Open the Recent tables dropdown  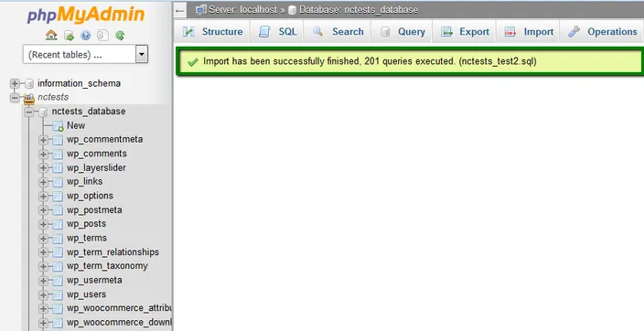85,54
